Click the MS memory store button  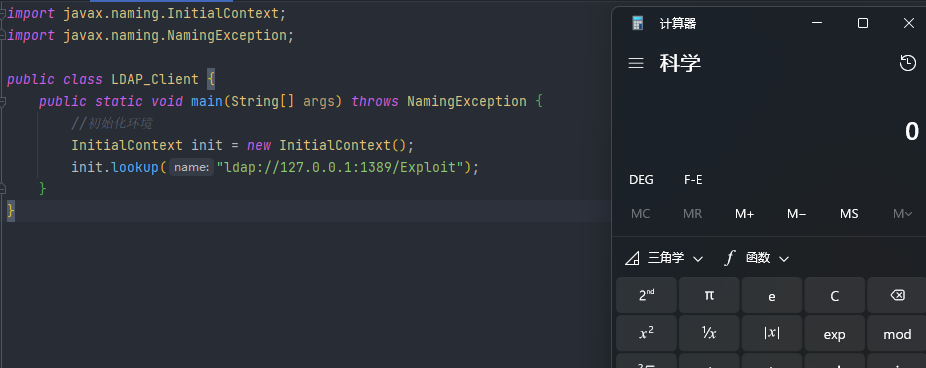[x=849, y=214]
